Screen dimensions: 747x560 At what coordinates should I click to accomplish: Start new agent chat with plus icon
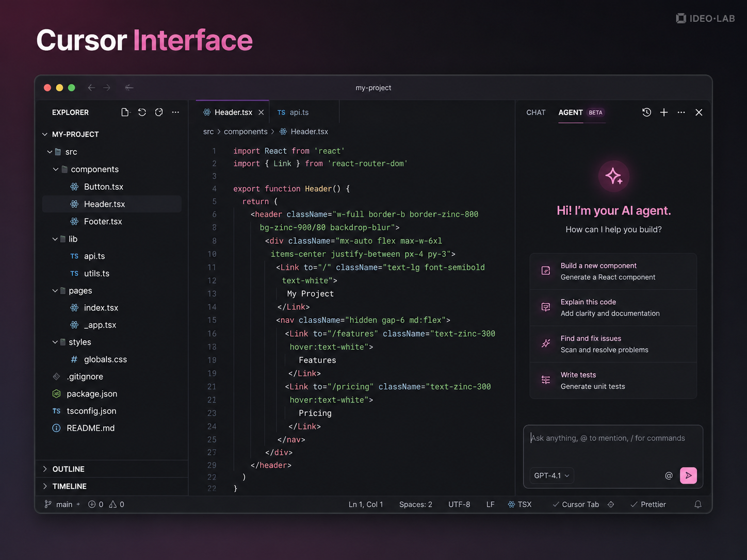point(664,112)
